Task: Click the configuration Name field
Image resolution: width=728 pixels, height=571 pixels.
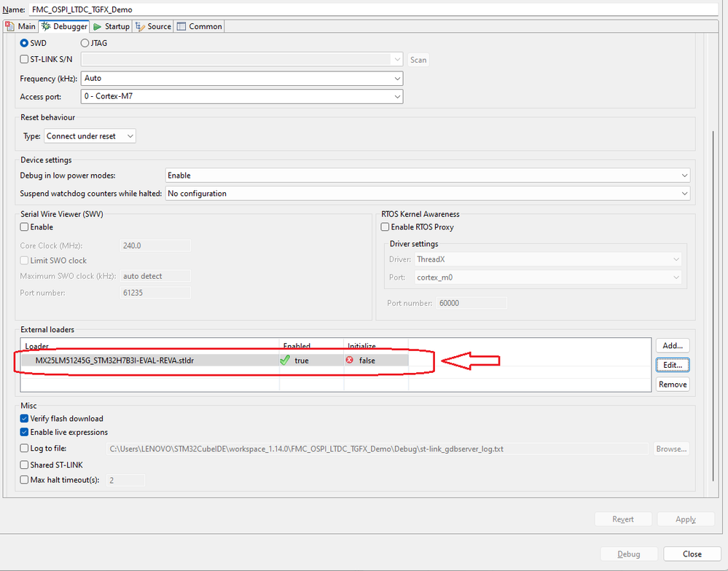Action: (374, 9)
